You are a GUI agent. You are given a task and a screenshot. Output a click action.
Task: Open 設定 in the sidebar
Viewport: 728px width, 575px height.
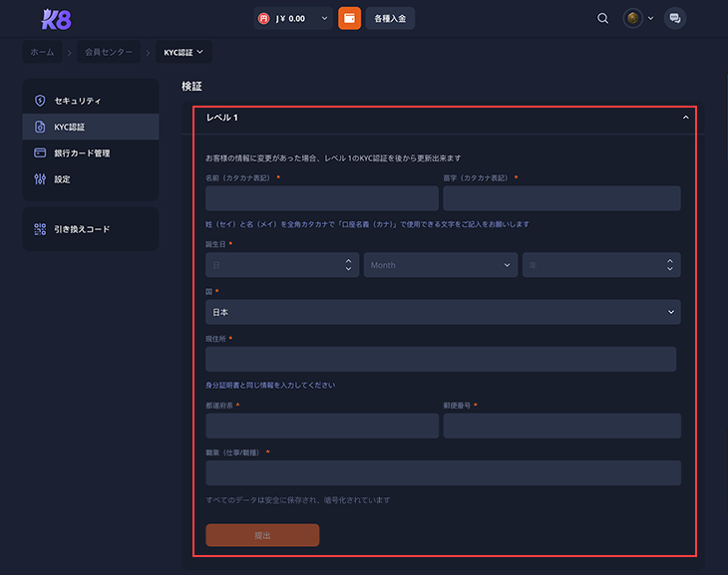pyautogui.click(x=91, y=179)
